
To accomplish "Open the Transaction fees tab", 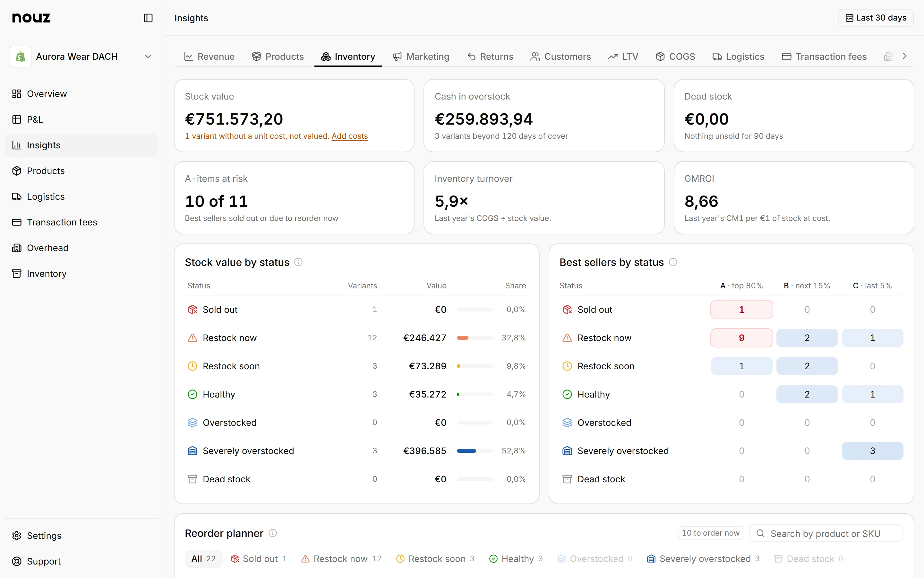I will click(824, 57).
